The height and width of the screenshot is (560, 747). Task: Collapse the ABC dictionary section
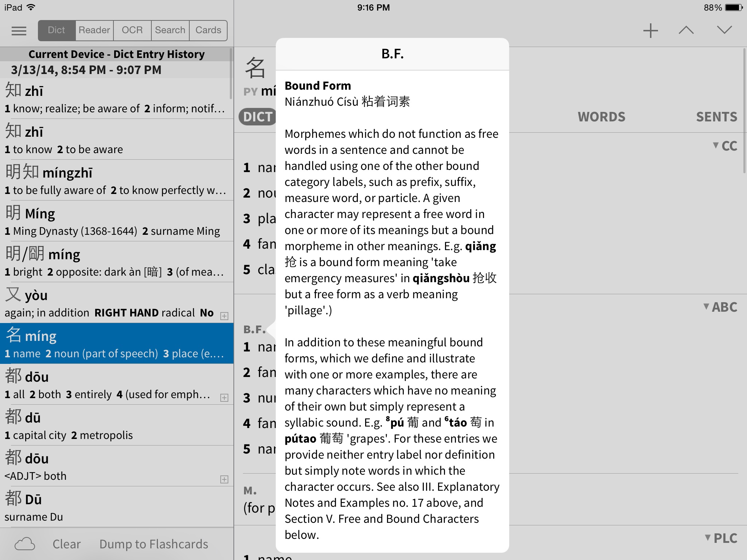click(x=720, y=307)
